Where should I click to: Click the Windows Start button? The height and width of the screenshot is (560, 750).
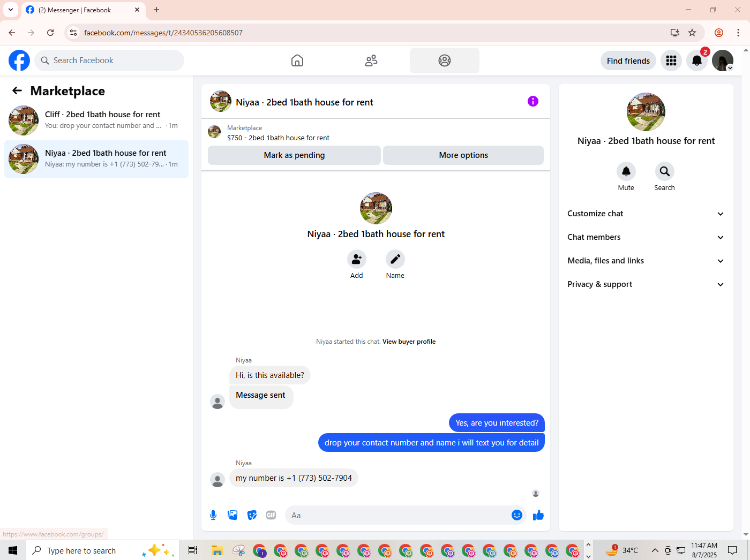point(13,550)
